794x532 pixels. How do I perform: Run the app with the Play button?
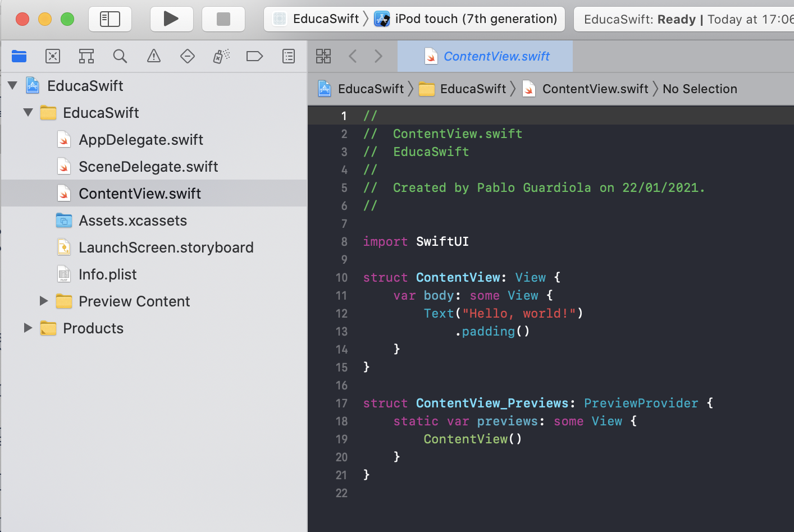pos(171,19)
